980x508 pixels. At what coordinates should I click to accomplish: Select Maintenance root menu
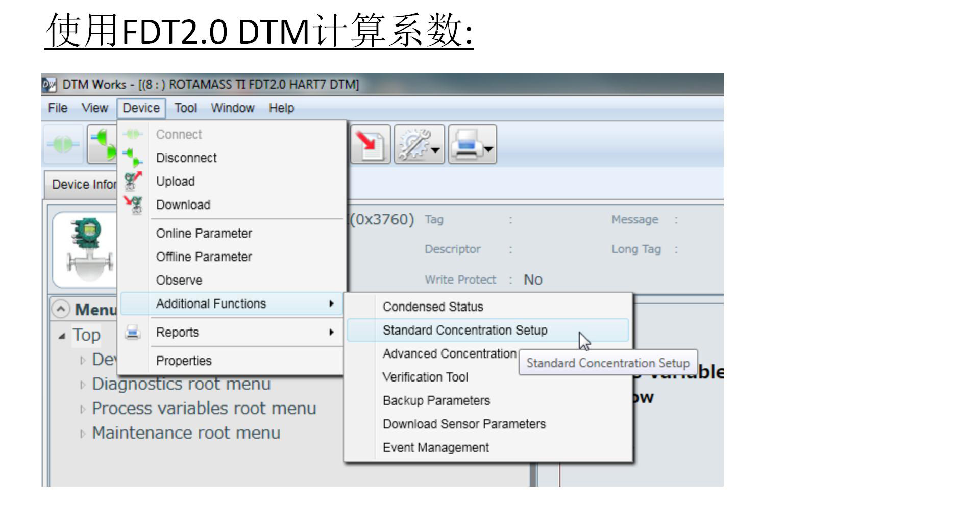(186, 433)
